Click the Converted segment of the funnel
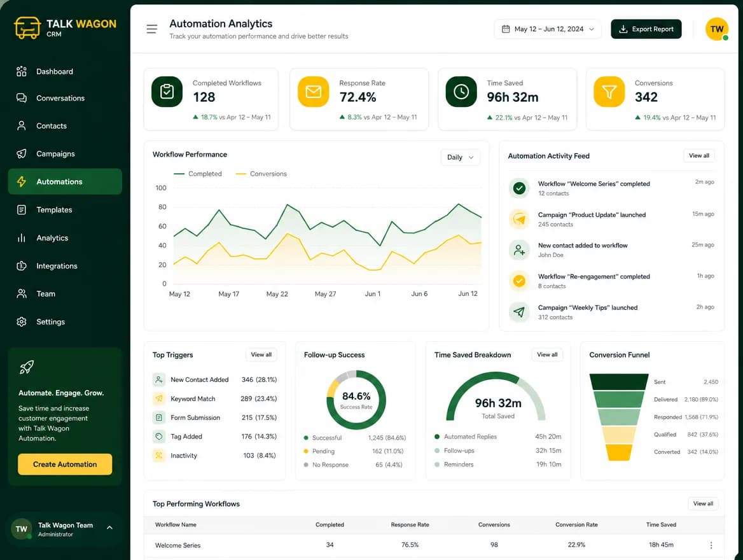Screen dimensions: 743x560 coord(619,452)
